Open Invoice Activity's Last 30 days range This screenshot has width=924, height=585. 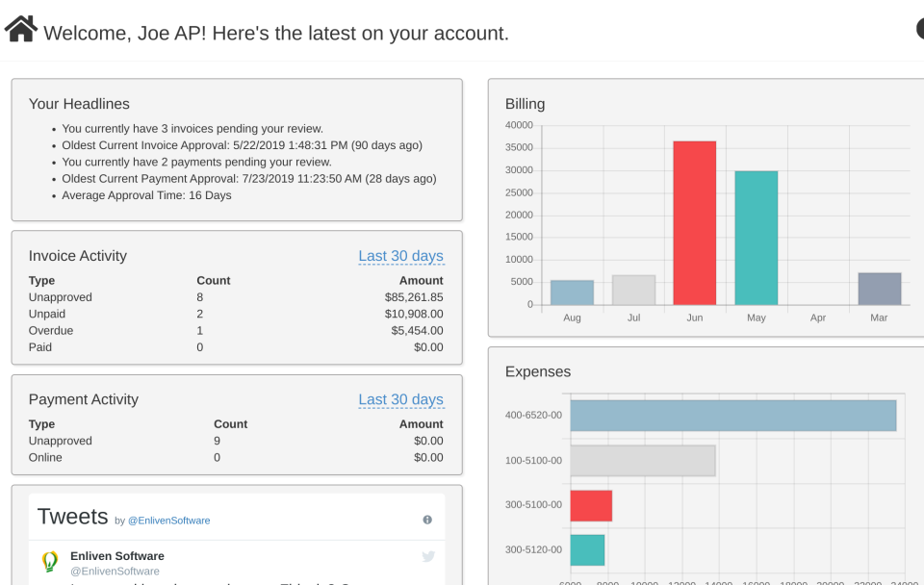pos(400,256)
